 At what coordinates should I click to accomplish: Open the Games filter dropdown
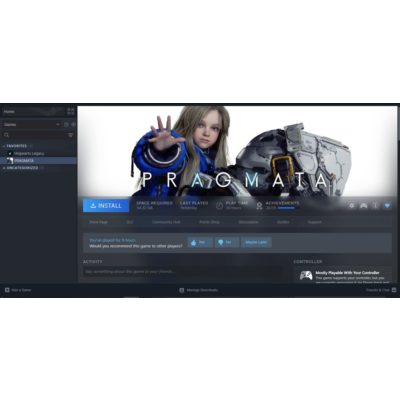[x=32, y=124]
